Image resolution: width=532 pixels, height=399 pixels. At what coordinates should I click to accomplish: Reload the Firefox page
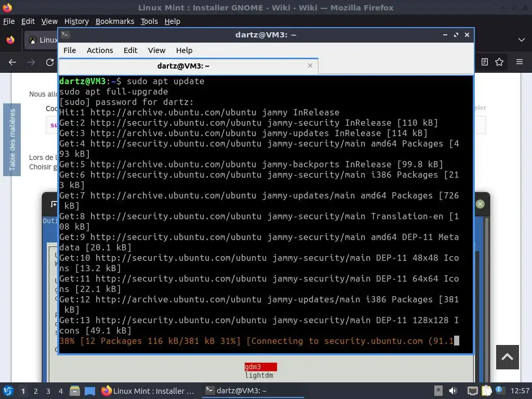(50, 62)
